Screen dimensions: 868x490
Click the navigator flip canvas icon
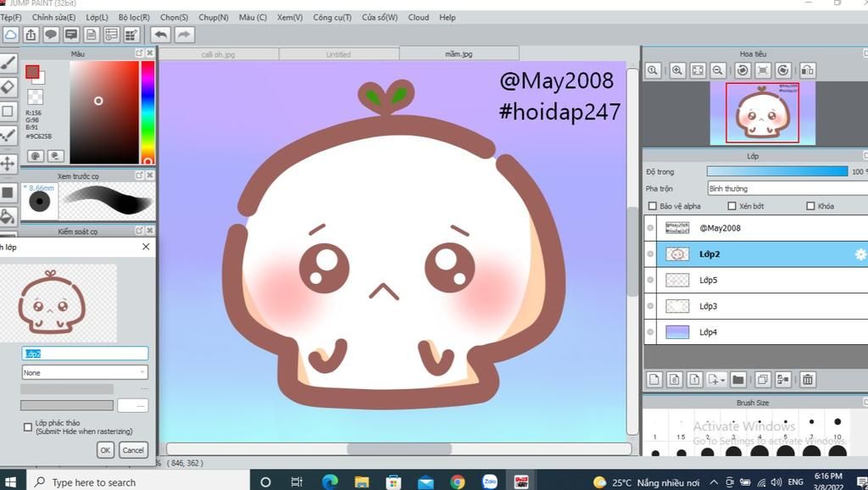point(808,70)
